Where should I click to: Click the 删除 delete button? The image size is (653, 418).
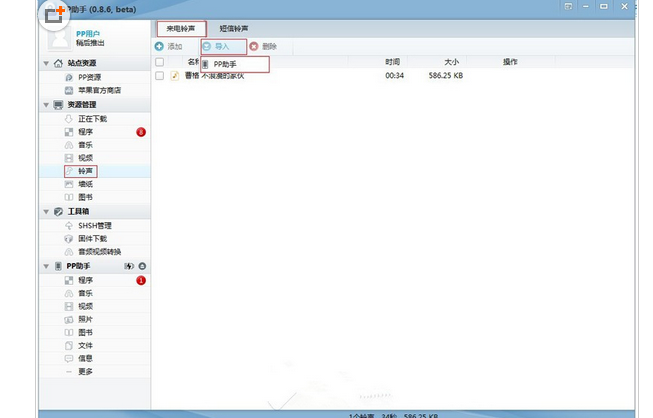264,47
